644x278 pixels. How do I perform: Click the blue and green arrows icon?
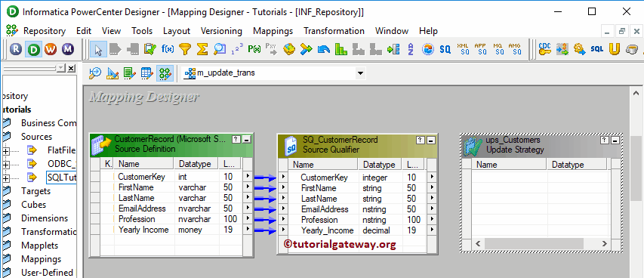562,49
